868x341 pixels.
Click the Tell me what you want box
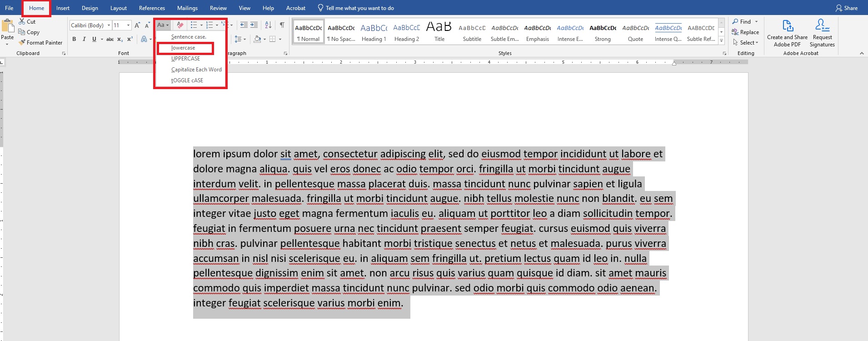pyautogui.click(x=355, y=8)
